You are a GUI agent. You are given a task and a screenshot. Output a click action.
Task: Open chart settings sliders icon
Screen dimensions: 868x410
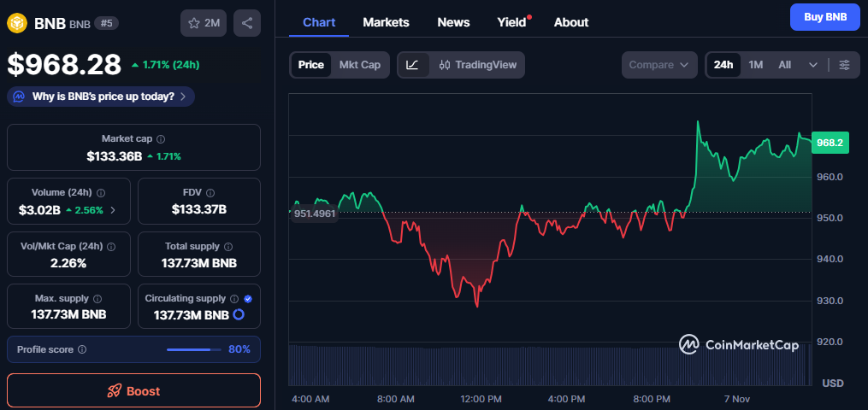coord(844,65)
